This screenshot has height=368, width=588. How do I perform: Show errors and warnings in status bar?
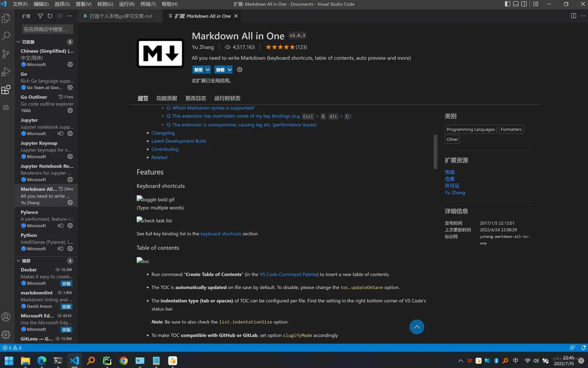coord(12,348)
